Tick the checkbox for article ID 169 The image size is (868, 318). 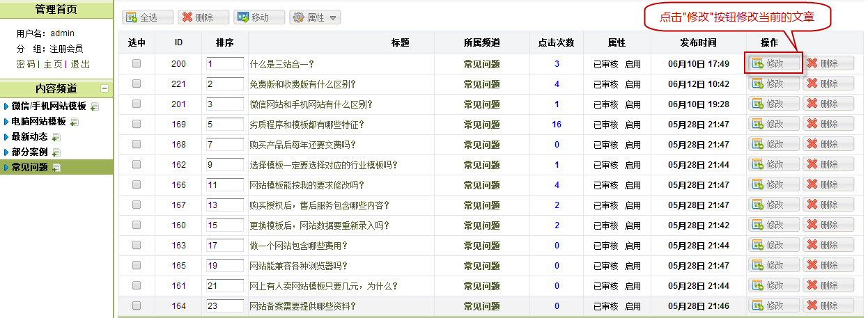pyautogui.click(x=137, y=124)
